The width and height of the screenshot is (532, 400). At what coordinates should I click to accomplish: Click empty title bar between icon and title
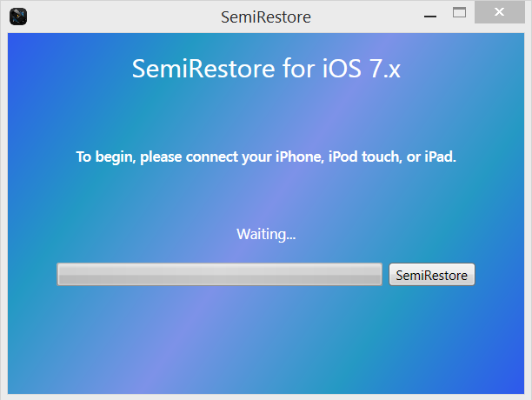(x=122, y=16)
